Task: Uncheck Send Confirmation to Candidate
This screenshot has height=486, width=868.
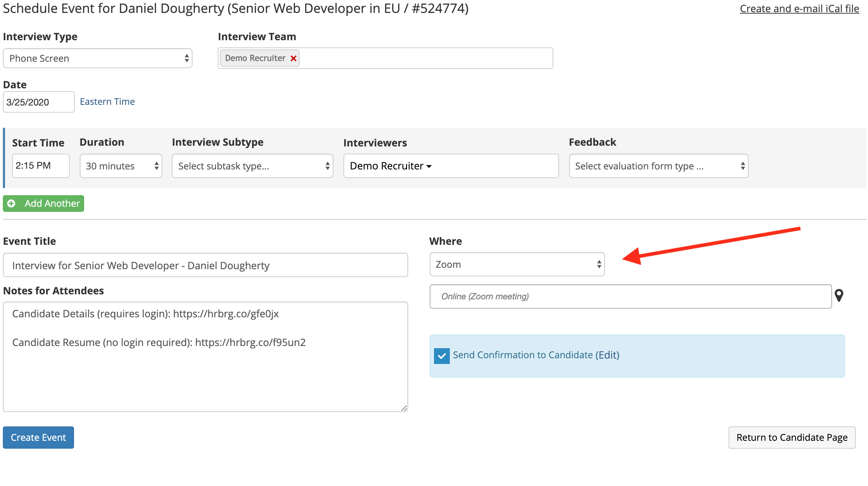Action: tap(442, 355)
